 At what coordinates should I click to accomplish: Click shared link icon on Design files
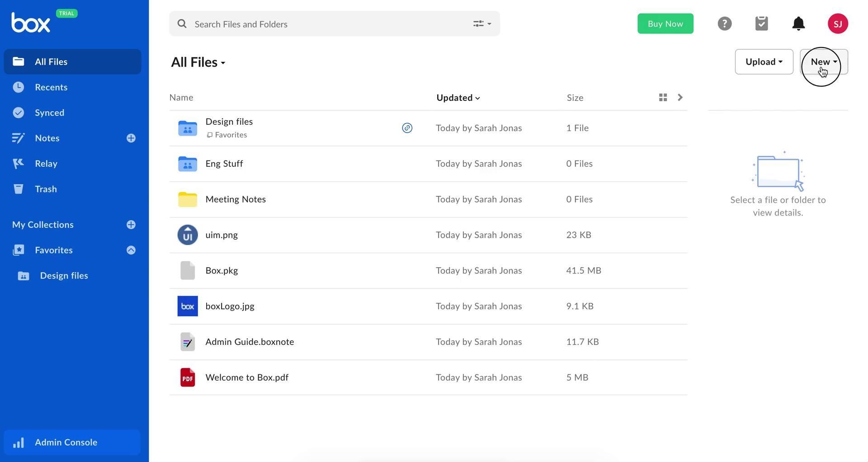click(x=407, y=128)
